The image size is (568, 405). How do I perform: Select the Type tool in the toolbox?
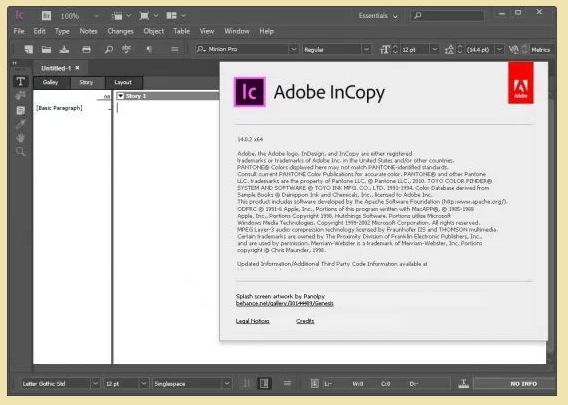point(21,81)
